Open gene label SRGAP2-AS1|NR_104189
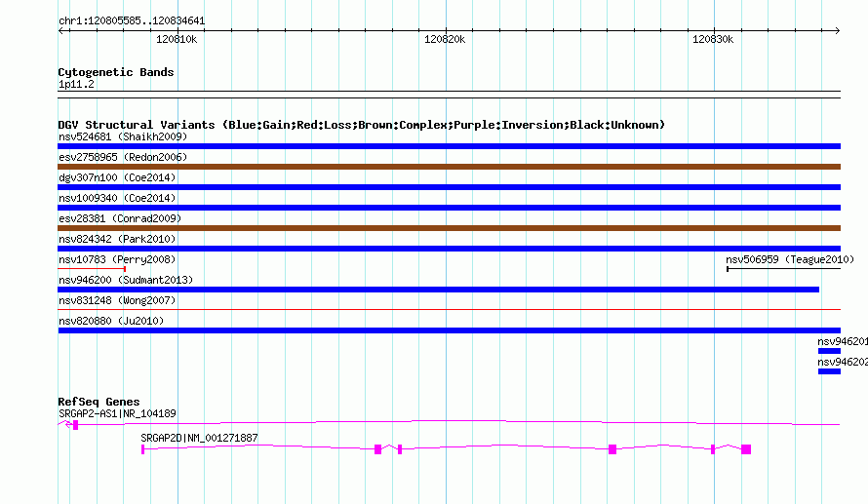The width and height of the screenshot is (868, 504). 117,413
